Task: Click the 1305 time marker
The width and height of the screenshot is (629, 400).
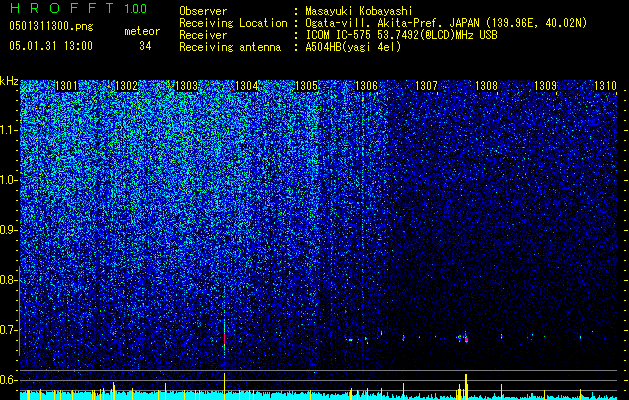Action: (x=306, y=86)
